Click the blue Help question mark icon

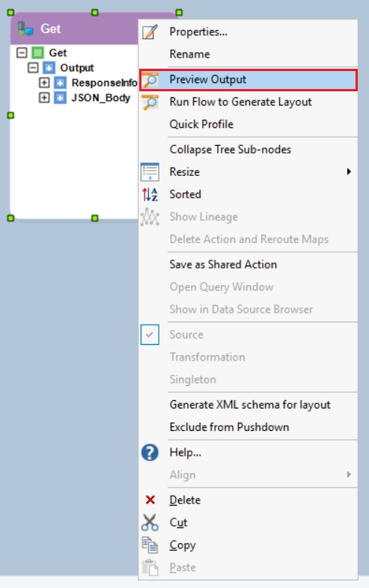pos(150,453)
